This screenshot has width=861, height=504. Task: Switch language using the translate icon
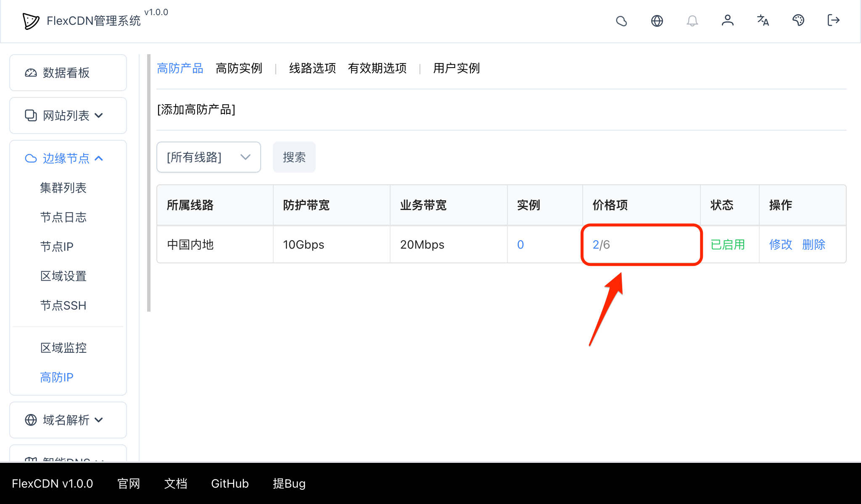763,21
